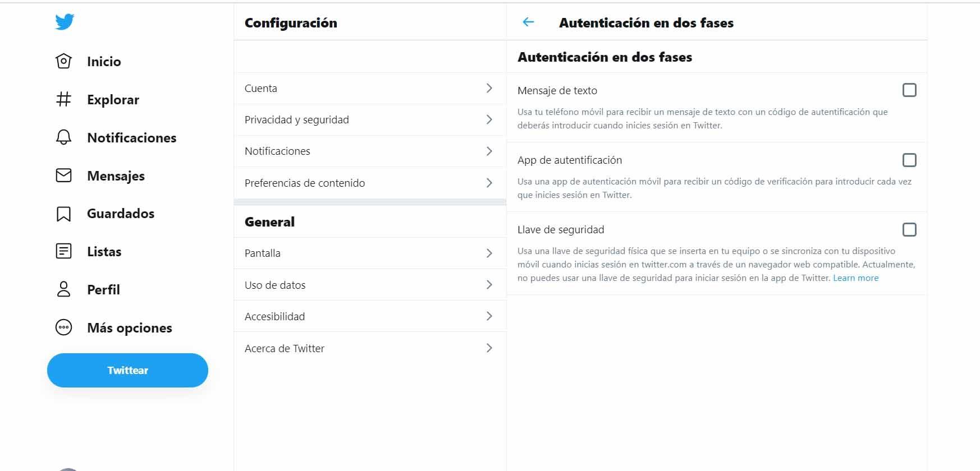Image resolution: width=980 pixels, height=471 pixels.
Task: Expand the Cuenta settings chevron
Action: tap(489, 88)
